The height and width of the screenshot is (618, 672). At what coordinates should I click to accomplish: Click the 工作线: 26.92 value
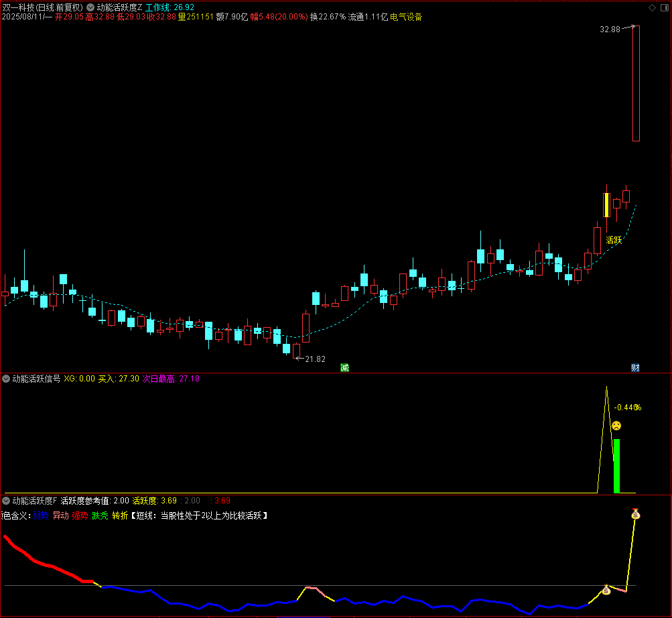click(170, 7)
